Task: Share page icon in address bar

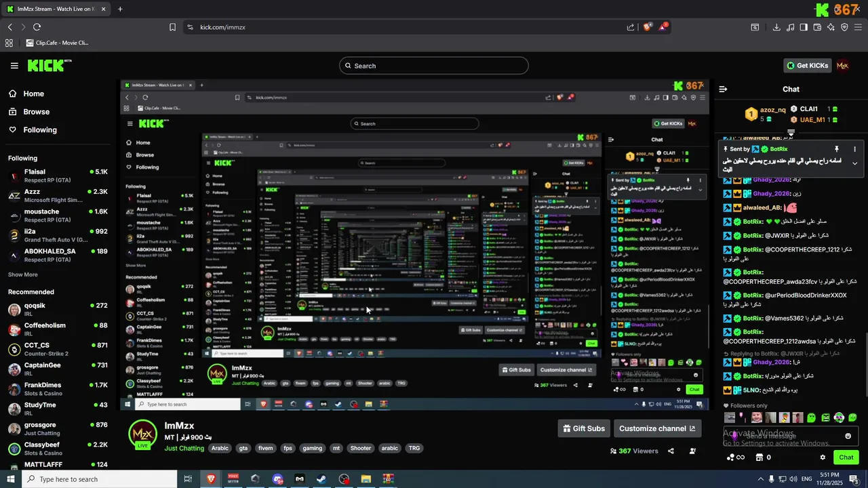Action: tap(631, 27)
